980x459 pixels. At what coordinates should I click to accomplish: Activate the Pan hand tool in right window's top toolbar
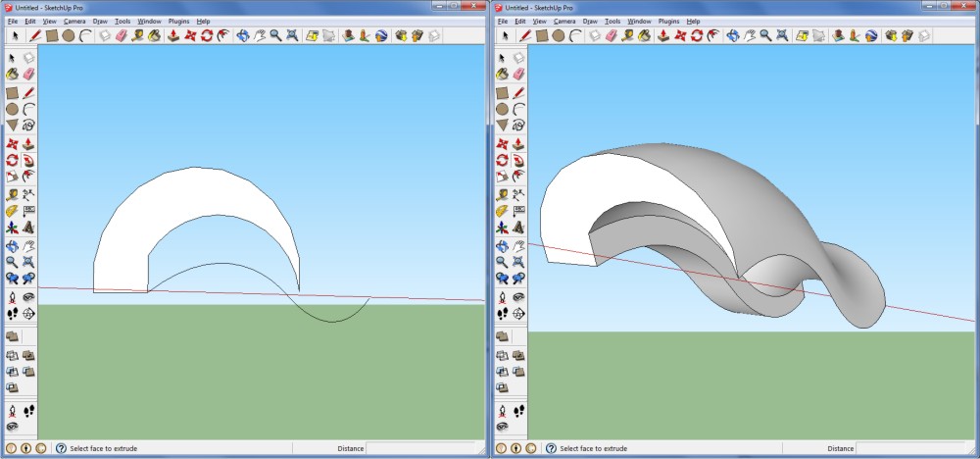[749, 35]
